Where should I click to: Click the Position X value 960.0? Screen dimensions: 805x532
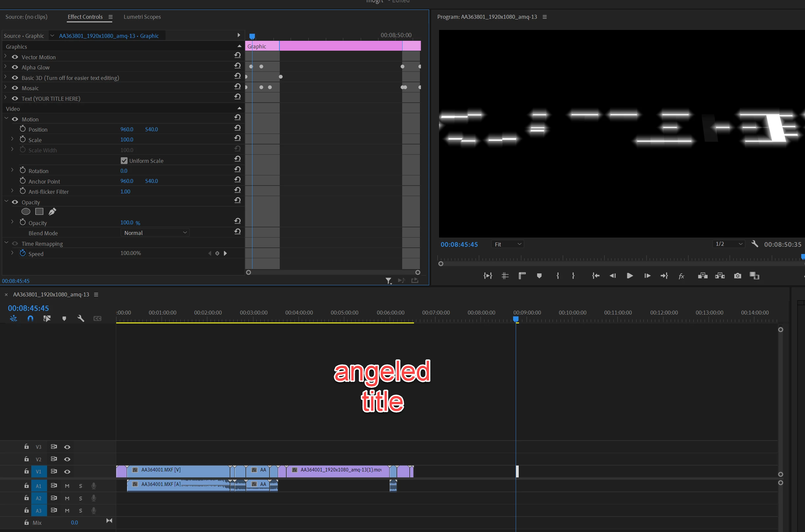127,129
